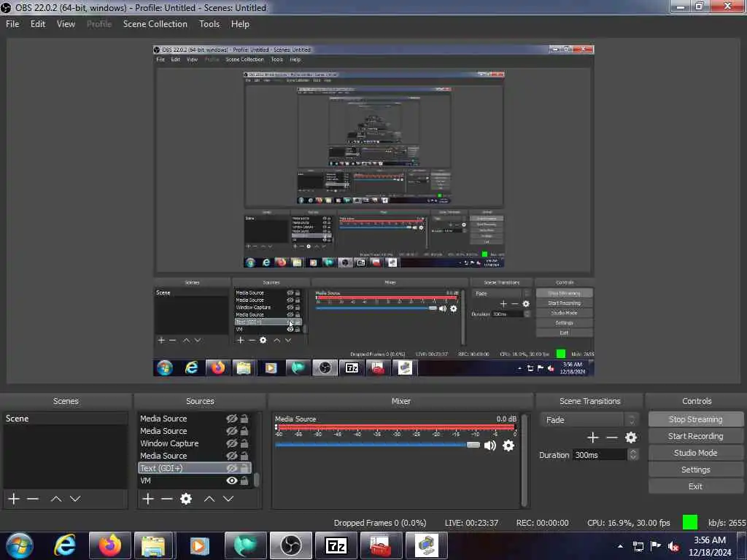Viewport: 747px width, 560px height.
Task: Hide VM source using eye icon
Action: pos(231,481)
